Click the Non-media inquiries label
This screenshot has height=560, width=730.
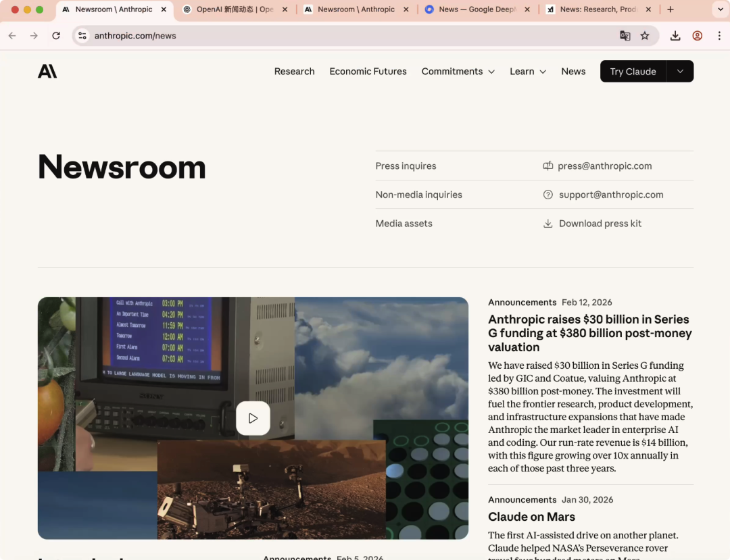[x=418, y=195]
